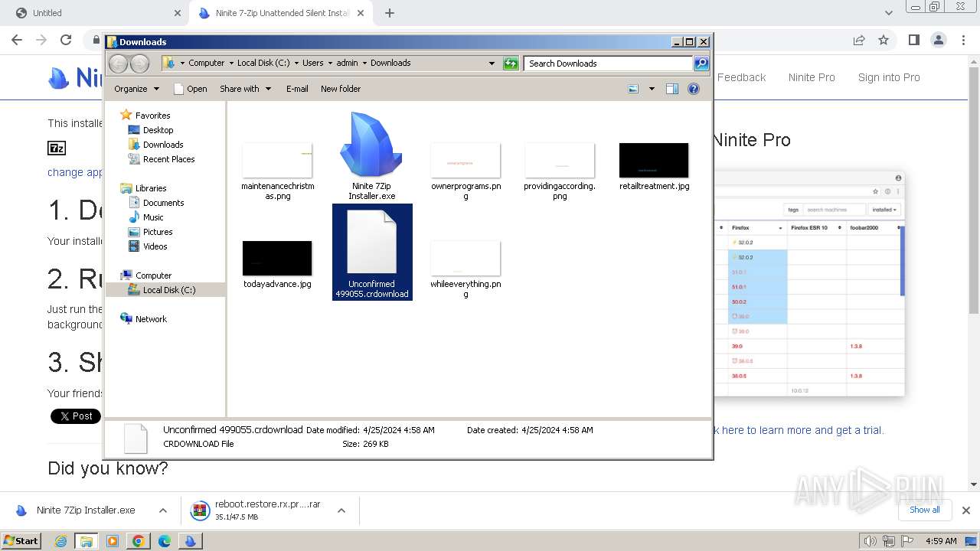Click the Explorer Forward navigation button
This screenshot has height=551, width=980.
pos(139,64)
